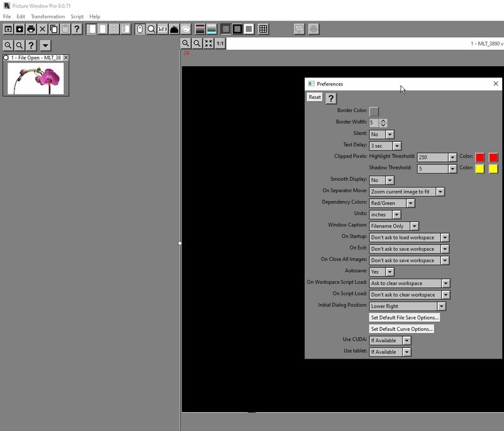Click the 123 readout icon

pos(163,29)
